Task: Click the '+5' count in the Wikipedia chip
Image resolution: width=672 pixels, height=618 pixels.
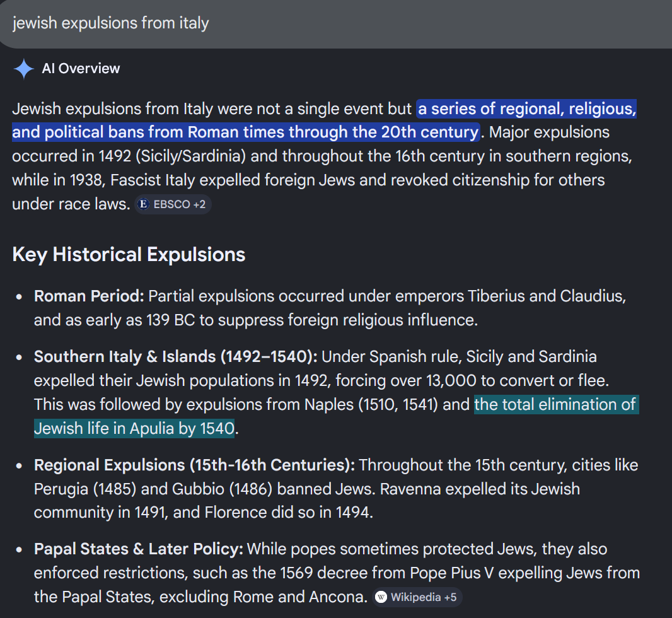Action: pyautogui.click(x=451, y=597)
